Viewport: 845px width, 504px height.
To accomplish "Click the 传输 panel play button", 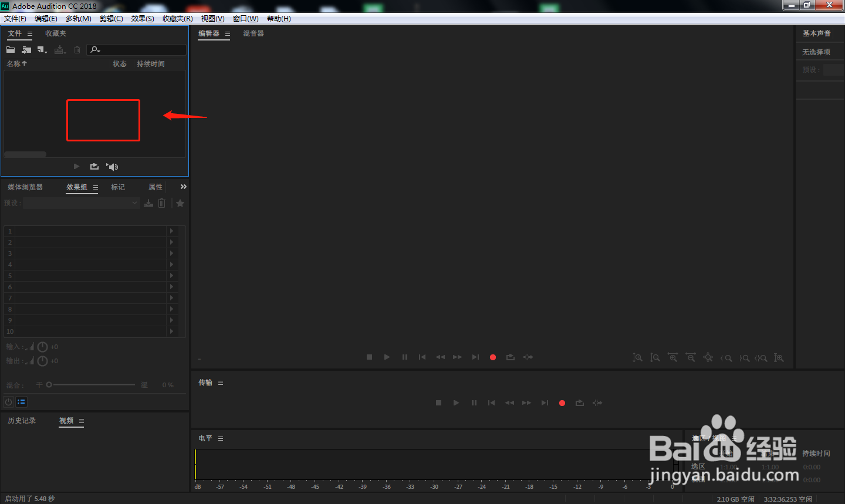I will pos(456,402).
